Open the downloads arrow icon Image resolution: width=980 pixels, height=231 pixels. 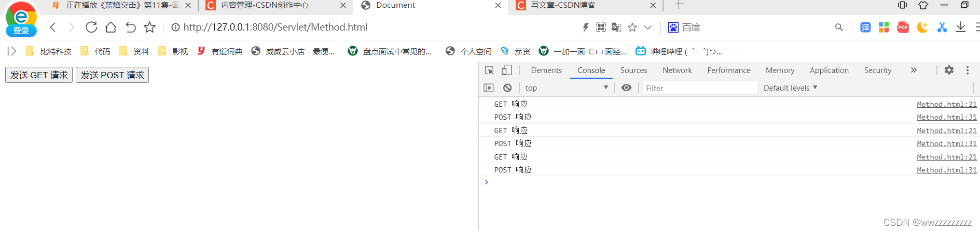pyautogui.click(x=961, y=27)
